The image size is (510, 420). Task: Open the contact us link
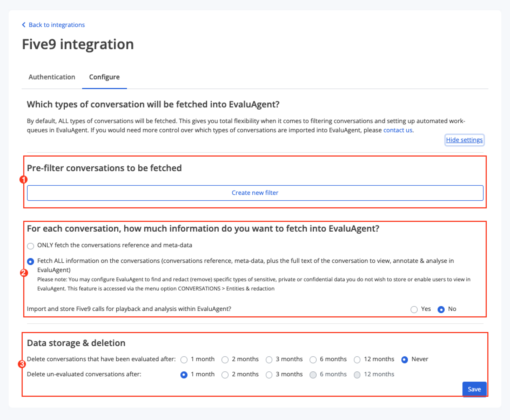click(398, 130)
